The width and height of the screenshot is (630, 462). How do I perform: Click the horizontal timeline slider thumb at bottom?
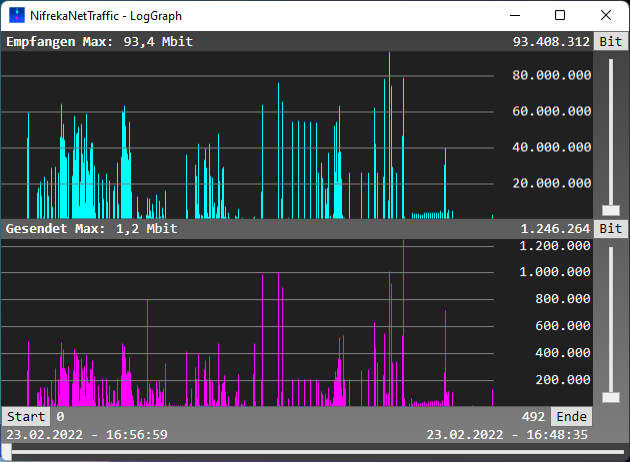click(x=6, y=452)
